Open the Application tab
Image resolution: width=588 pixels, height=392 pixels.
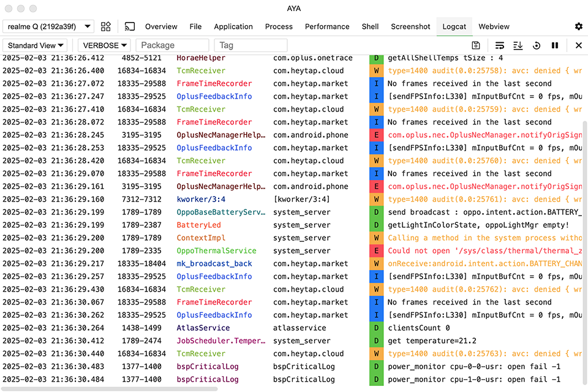coord(233,26)
